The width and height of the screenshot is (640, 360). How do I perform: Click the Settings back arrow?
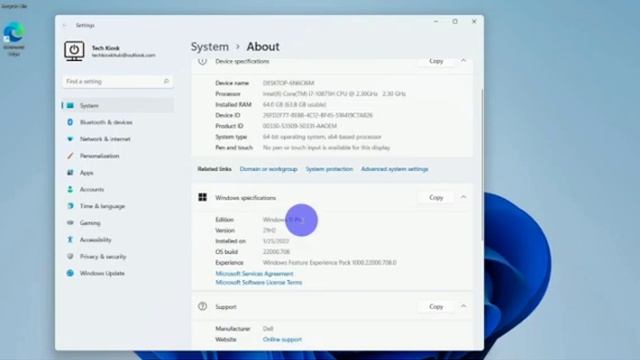64,25
